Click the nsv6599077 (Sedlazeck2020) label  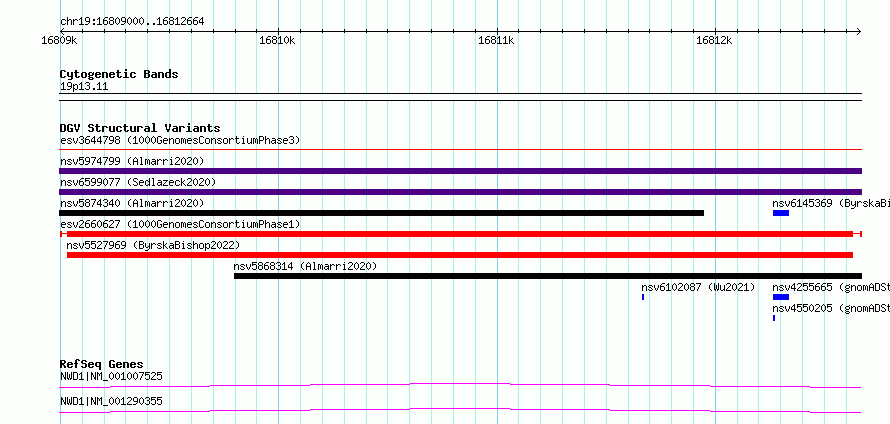138,182
